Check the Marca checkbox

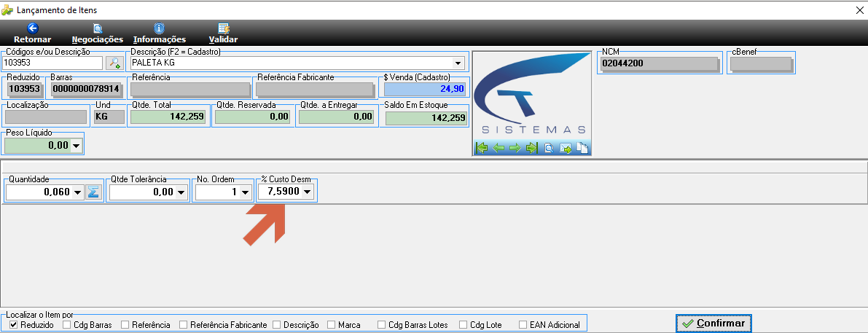coord(332,325)
